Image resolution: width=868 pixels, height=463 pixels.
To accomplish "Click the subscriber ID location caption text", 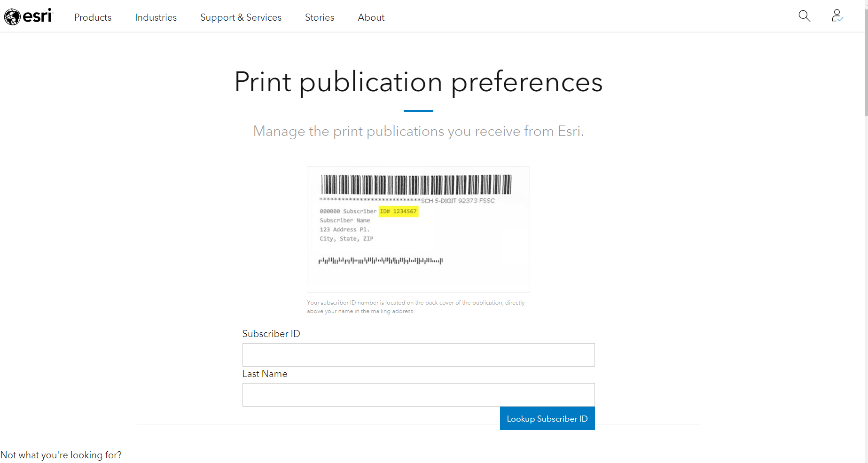I will coord(415,306).
